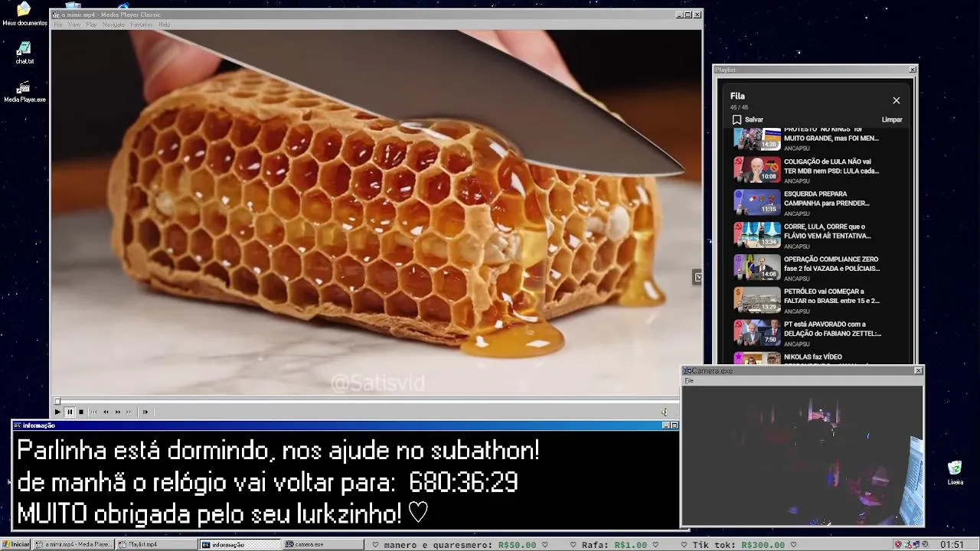The width and height of the screenshot is (980, 551).
Task: Click the chat.txt desktop icon
Action: point(24,53)
